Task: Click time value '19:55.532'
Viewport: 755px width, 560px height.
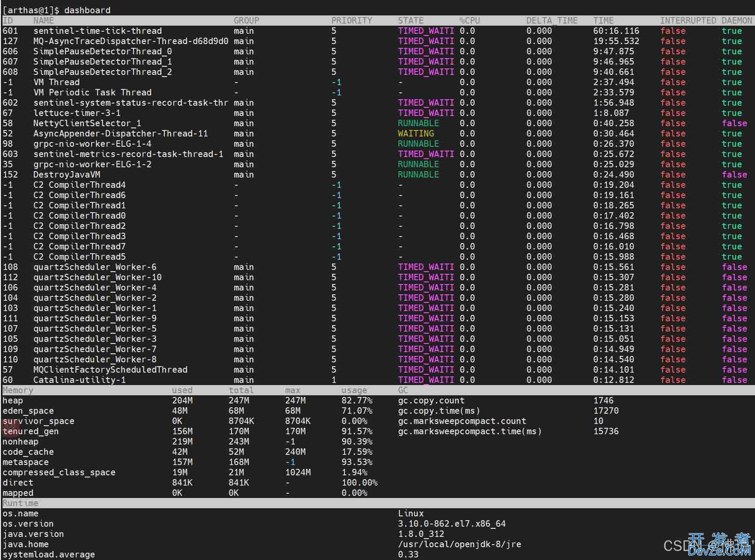Action: (x=616, y=41)
